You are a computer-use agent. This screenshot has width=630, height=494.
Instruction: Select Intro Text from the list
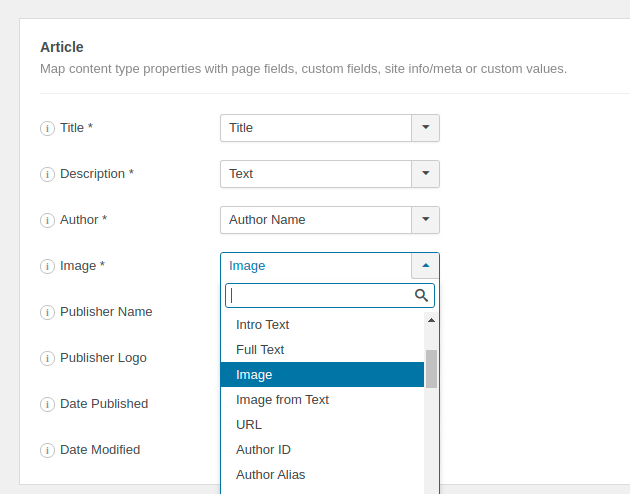262,325
